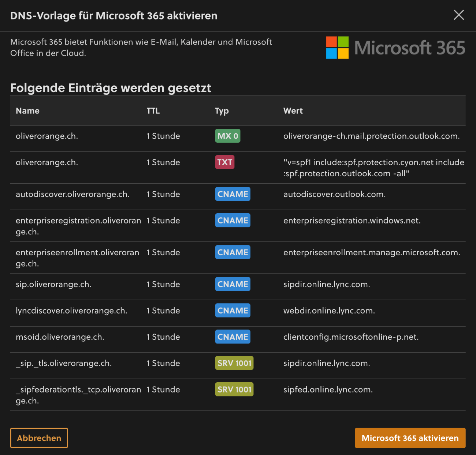Click sipfed.online.lync.com. value
Image resolution: width=476 pixels, height=455 pixels.
point(328,390)
